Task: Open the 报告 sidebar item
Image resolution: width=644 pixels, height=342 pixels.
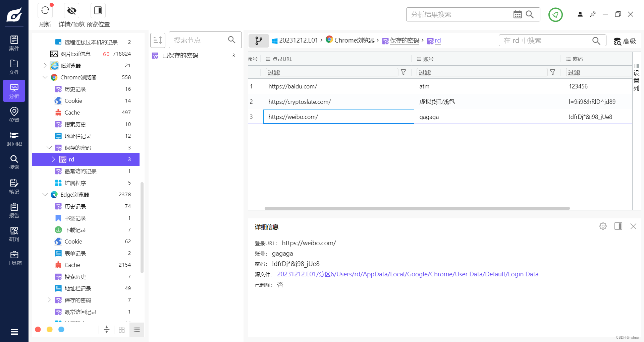Action: pos(14,210)
